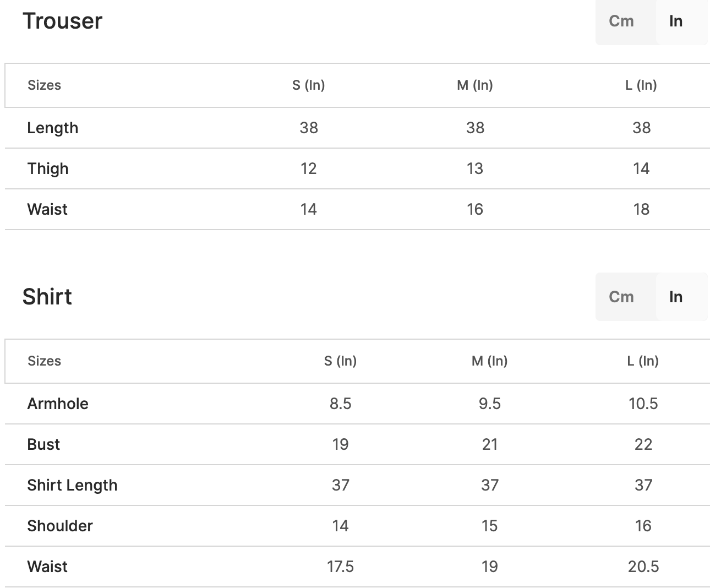710x588 pixels.
Task: Select the Trouser Length row label
Action: tap(53, 128)
